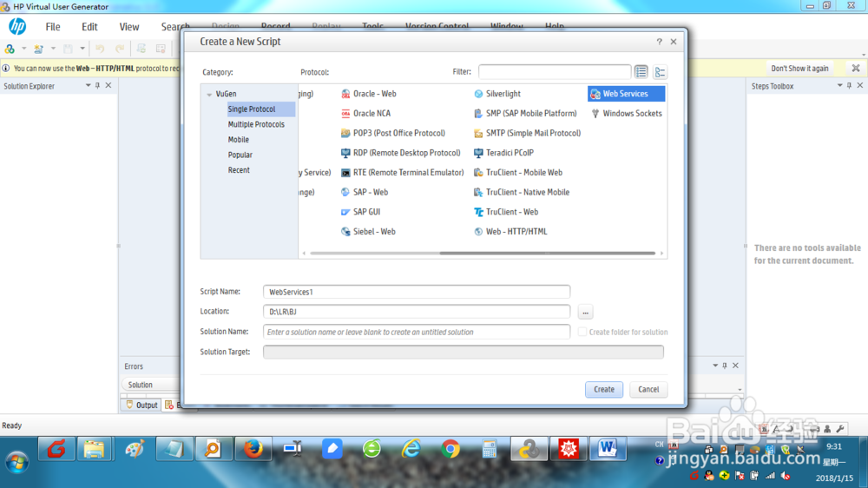Image resolution: width=868 pixels, height=488 pixels.
Task: Select Recent category
Action: point(239,170)
